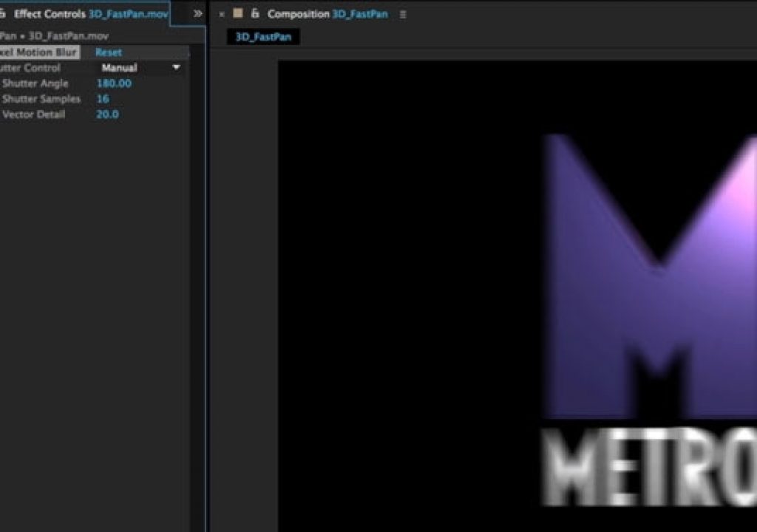
Task: Click the 3D_FastPan.mov layer path text
Action: tap(69, 35)
